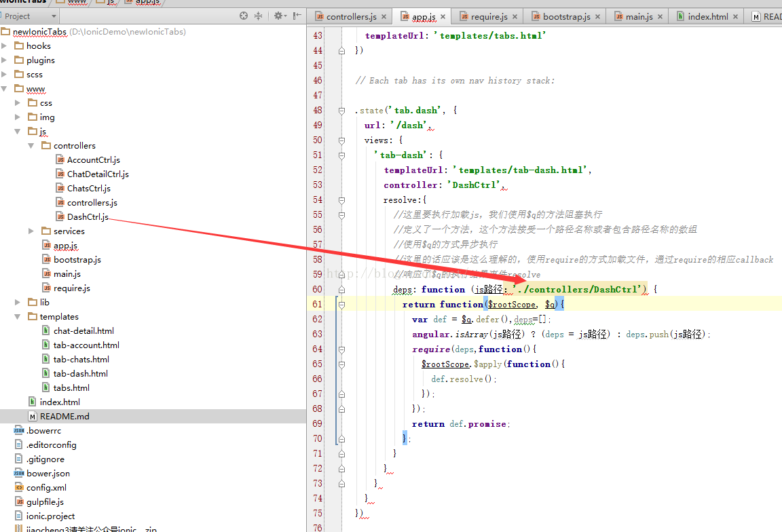Collapse the www folder
The height and width of the screenshot is (532, 782).
(x=5, y=89)
